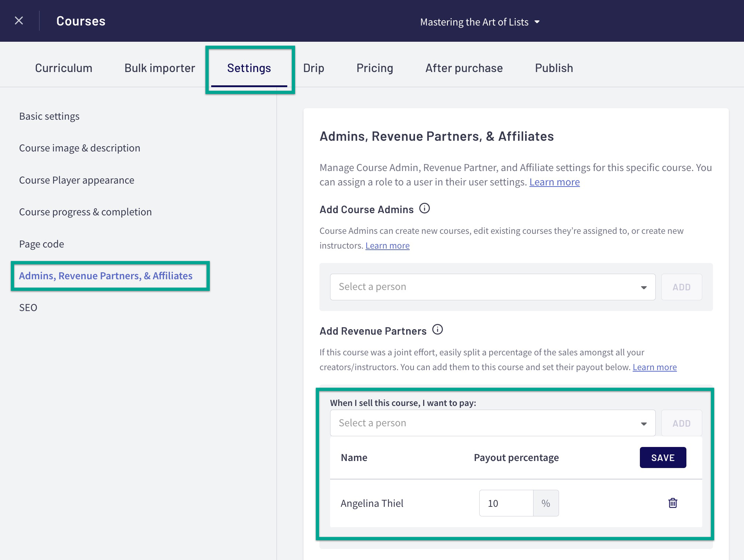Close the Courses editor with the X icon
744x560 pixels.
pyautogui.click(x=19, y=20)
